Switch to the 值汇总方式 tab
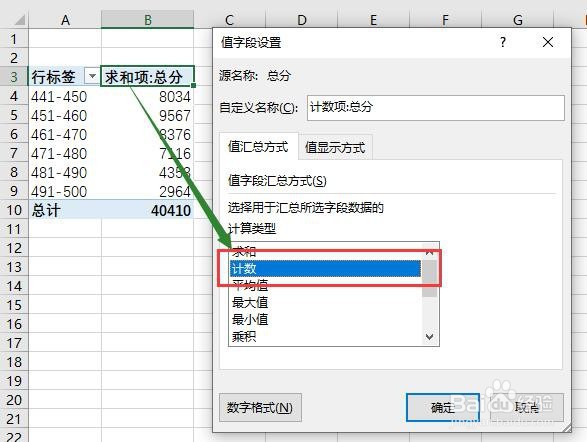The height and width of the screenshot is (442, 587). pos(258,147)
